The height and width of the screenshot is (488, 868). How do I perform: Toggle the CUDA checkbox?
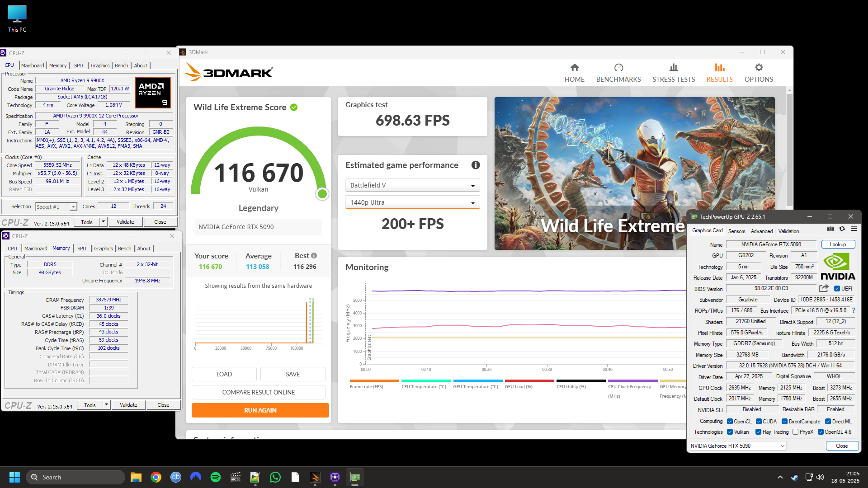point(759,422)
